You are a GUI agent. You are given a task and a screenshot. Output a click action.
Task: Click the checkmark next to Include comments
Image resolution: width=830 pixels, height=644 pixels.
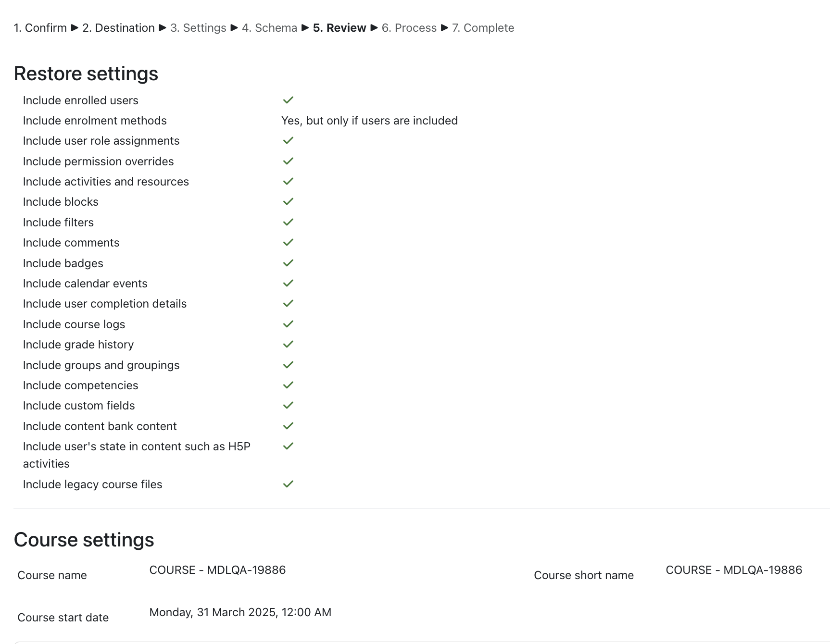288,242
